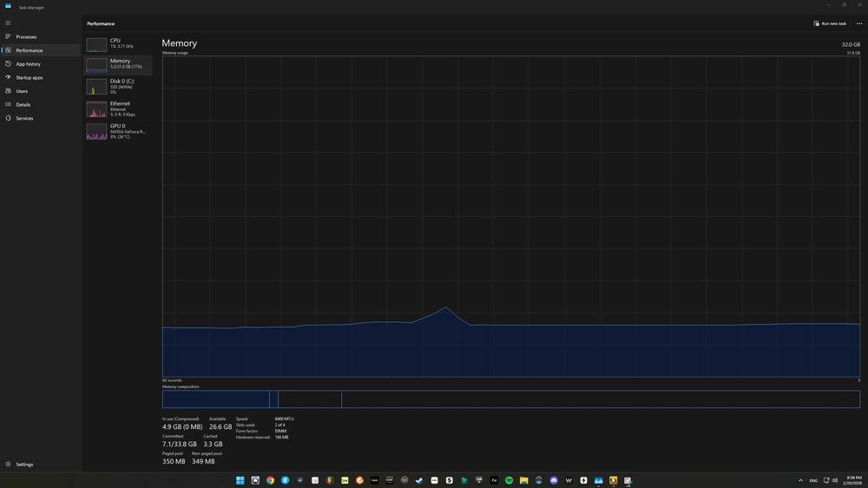Open Task Manager Settings

click(41, 465)
